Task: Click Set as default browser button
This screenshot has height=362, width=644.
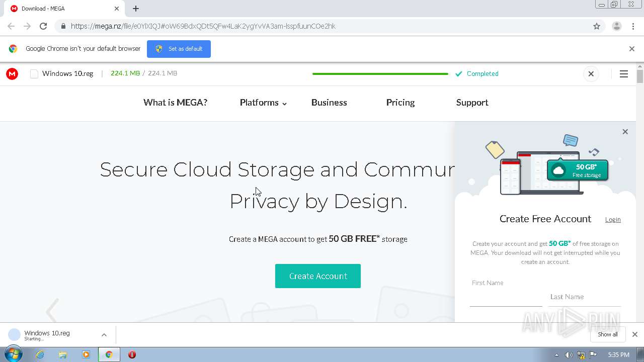Action: point(179,49)
